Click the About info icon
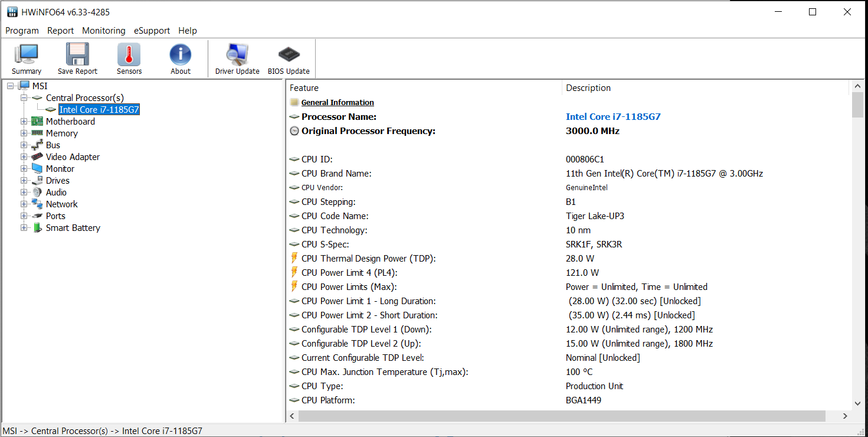Screen dimensions: 868x437 [x=181, y=55]
